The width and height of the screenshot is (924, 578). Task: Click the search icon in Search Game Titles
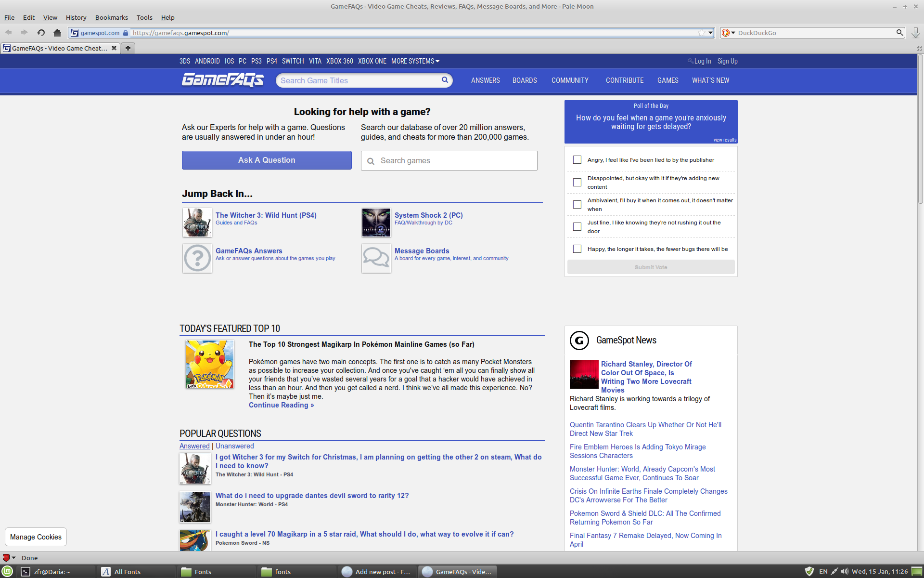tap(445, 80)
